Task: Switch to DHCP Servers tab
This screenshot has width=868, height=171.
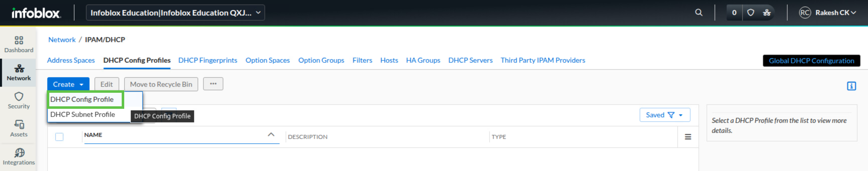Action: click(x=470, y=60)
